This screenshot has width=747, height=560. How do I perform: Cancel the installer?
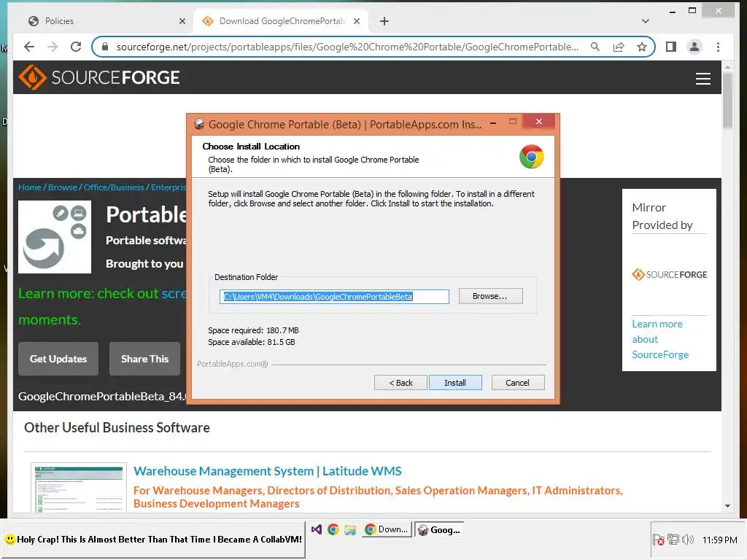[517, 382]
